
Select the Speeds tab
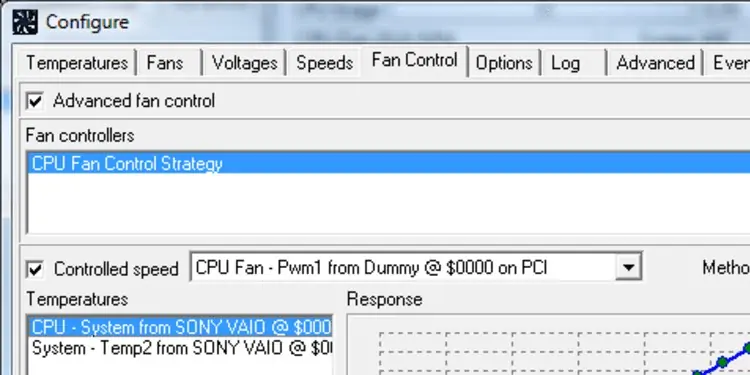point(324,63)
